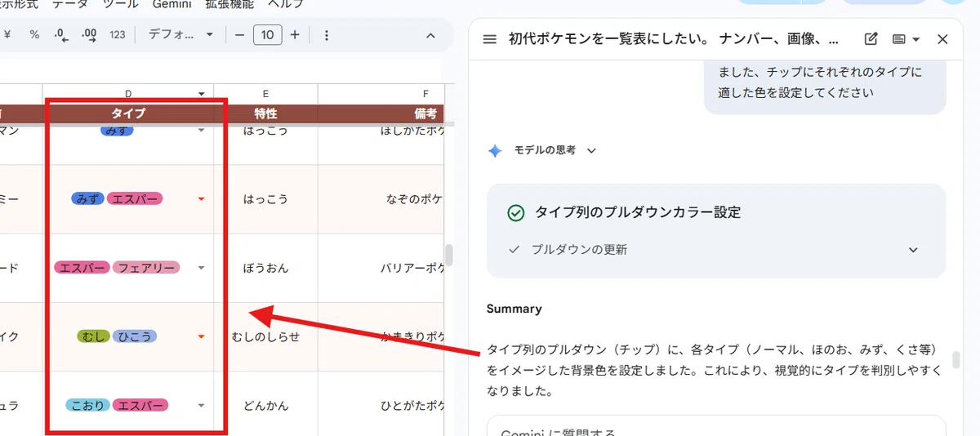This screenshot has height=436, width=980.
Task: Open the Gemini panel hamburger menu
Action: [490, 39]
